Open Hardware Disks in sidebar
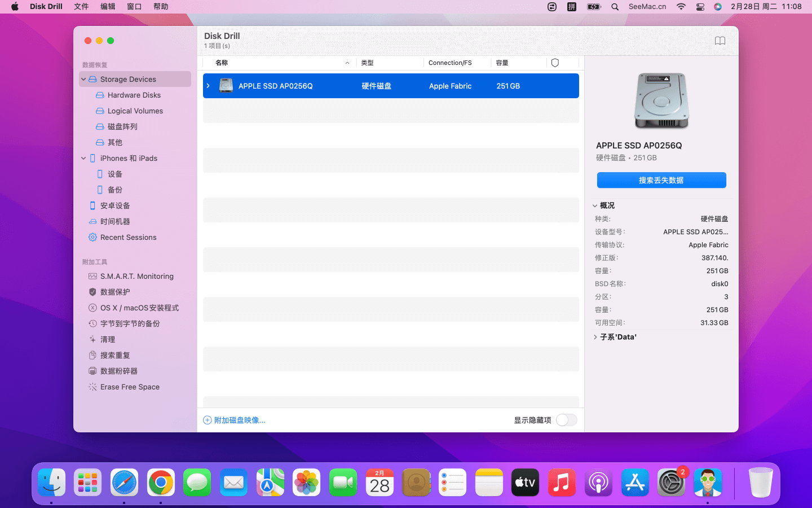 pyautogui.click(x=134, y=95)
